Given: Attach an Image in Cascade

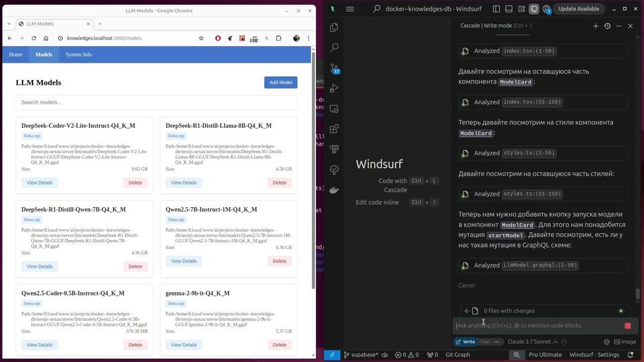Looking at the screenshot, I should point(625,342).
